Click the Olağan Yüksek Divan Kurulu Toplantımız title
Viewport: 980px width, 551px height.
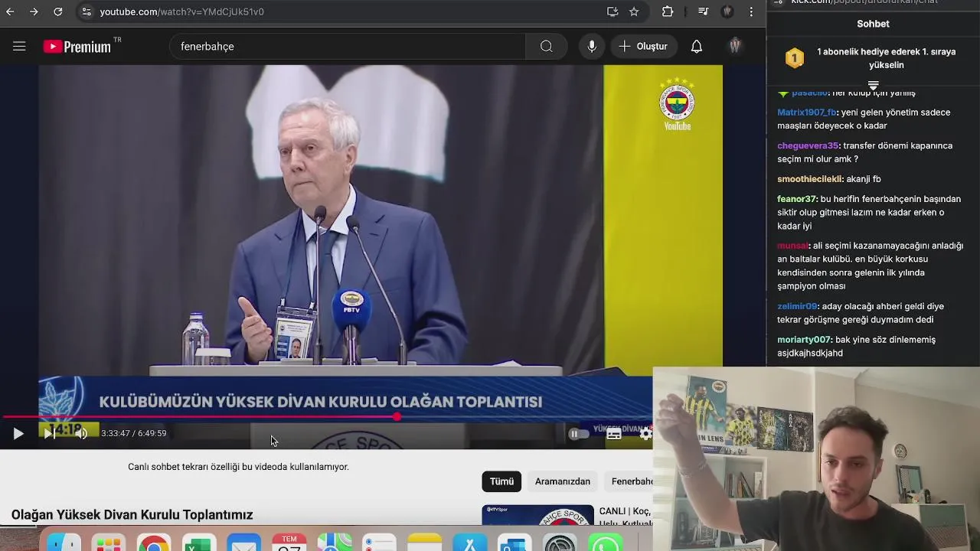[132, 515]
